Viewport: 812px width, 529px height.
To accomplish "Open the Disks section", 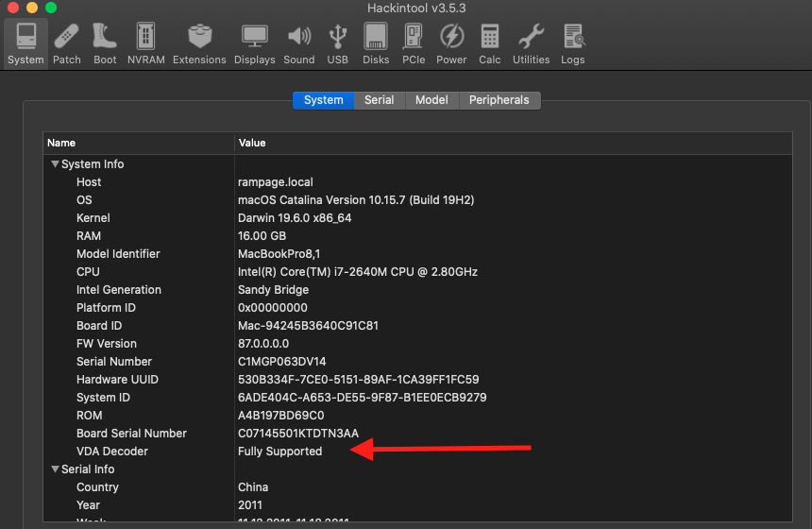I will pyautogui.click(x=376, y=44).
